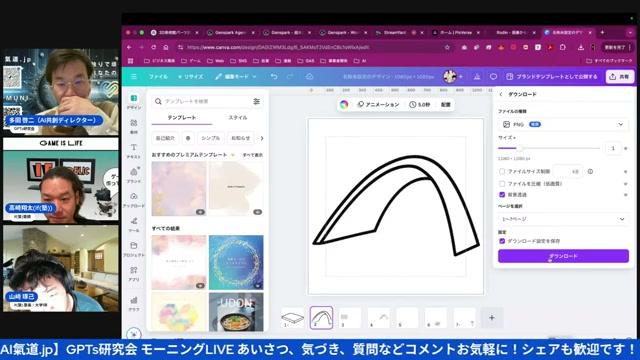
Task: Click the size multiplier value field
Action: [613, 148]
